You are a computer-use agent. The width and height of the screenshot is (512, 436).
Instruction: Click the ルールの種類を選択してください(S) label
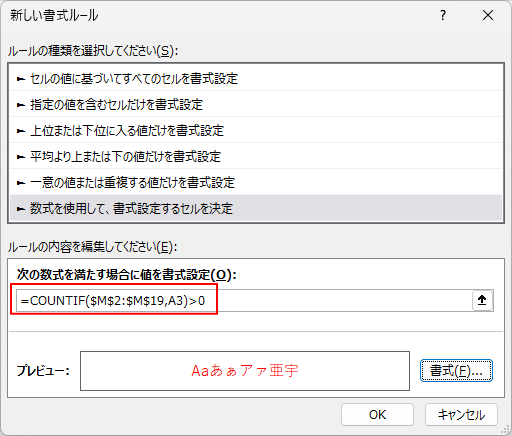(x=93, y=51)
